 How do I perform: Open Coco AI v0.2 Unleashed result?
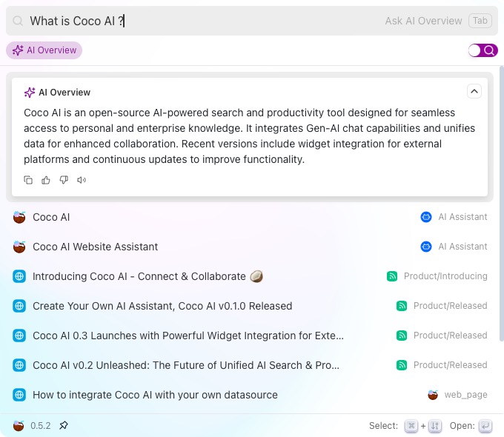coord(250,365)
